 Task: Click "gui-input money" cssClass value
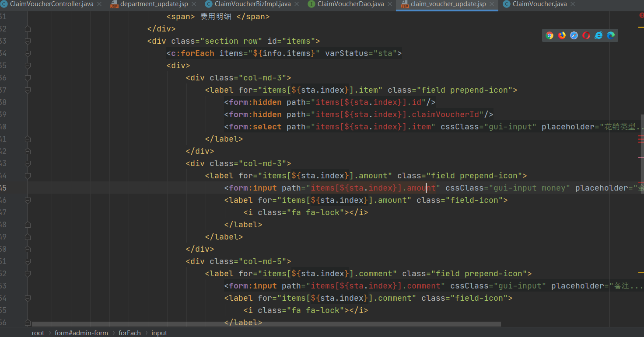[x=529, y=188]
